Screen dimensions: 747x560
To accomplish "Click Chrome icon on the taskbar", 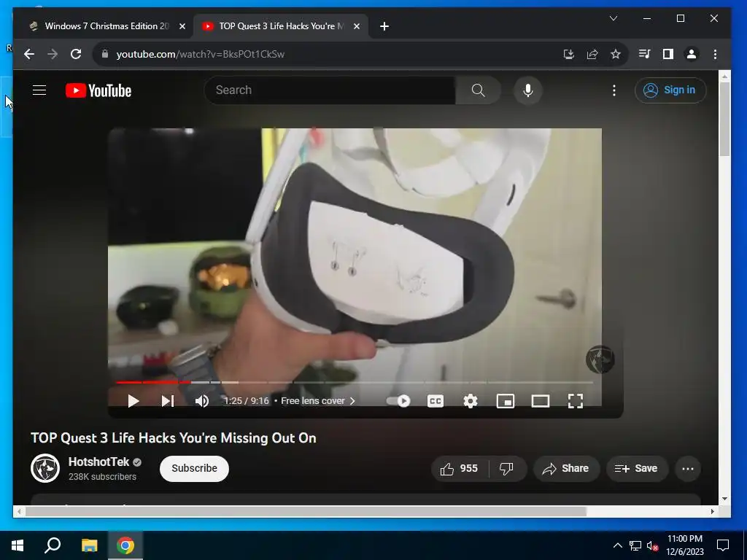I will click(x=125, y=545).
